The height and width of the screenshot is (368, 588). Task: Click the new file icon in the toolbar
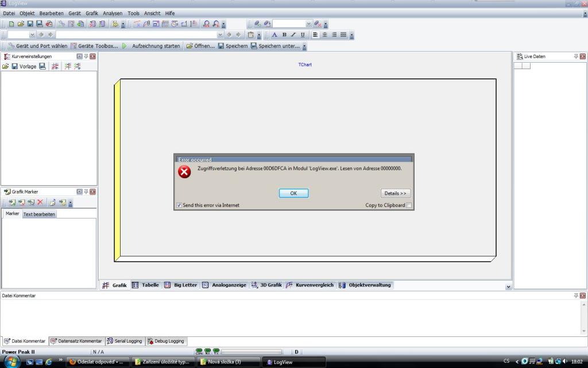click(11, 24)
